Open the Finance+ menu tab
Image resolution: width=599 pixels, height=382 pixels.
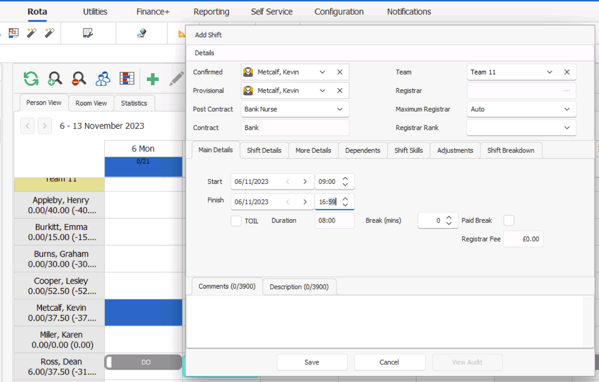[x=153, y=12]
